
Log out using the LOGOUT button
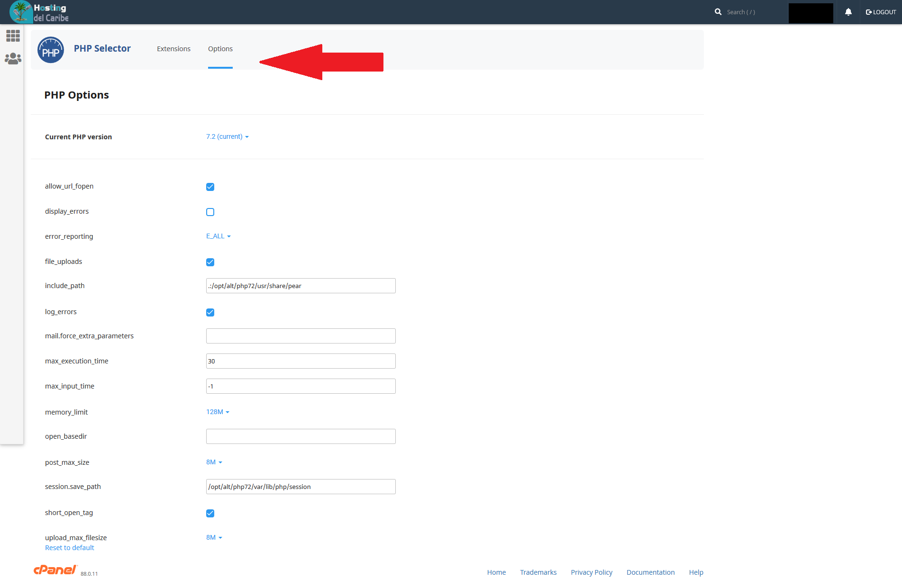pyautogui.click(x=881, y=12)
